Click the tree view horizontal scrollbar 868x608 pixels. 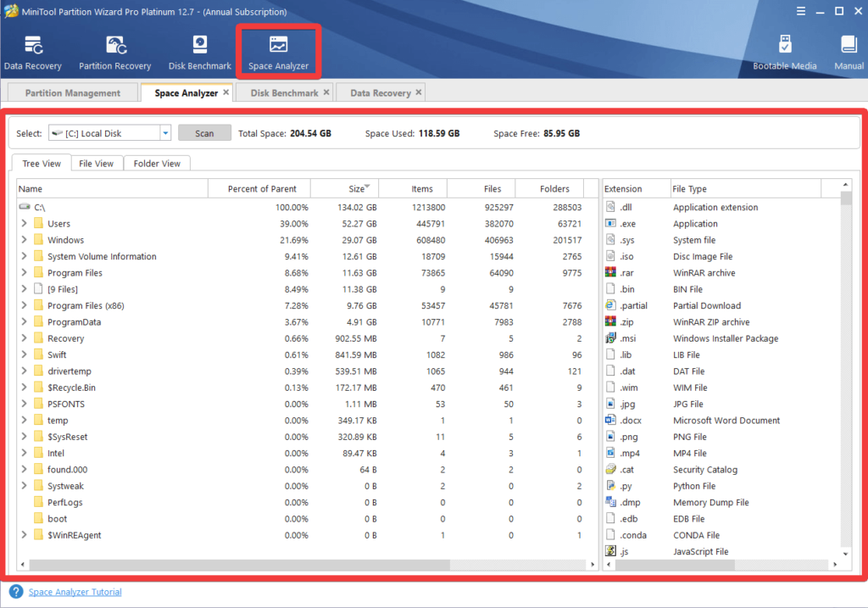click(240, 564)
